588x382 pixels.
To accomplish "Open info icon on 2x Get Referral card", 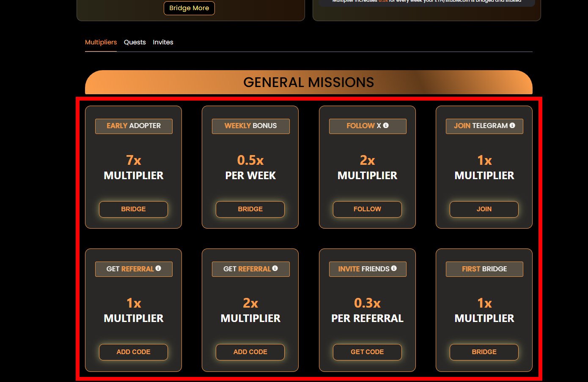I will (x=275, y=268).
